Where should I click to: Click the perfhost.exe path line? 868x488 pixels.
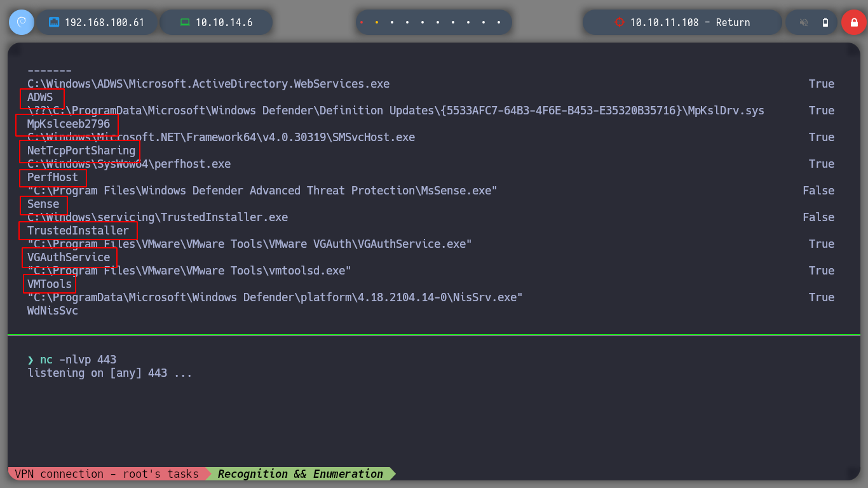tap(129, 164)
